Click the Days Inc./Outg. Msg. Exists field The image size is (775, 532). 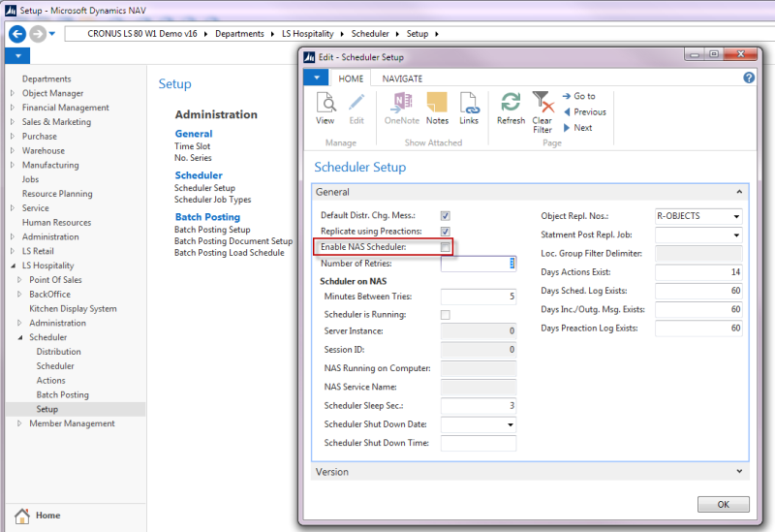(x=698, y=309)
